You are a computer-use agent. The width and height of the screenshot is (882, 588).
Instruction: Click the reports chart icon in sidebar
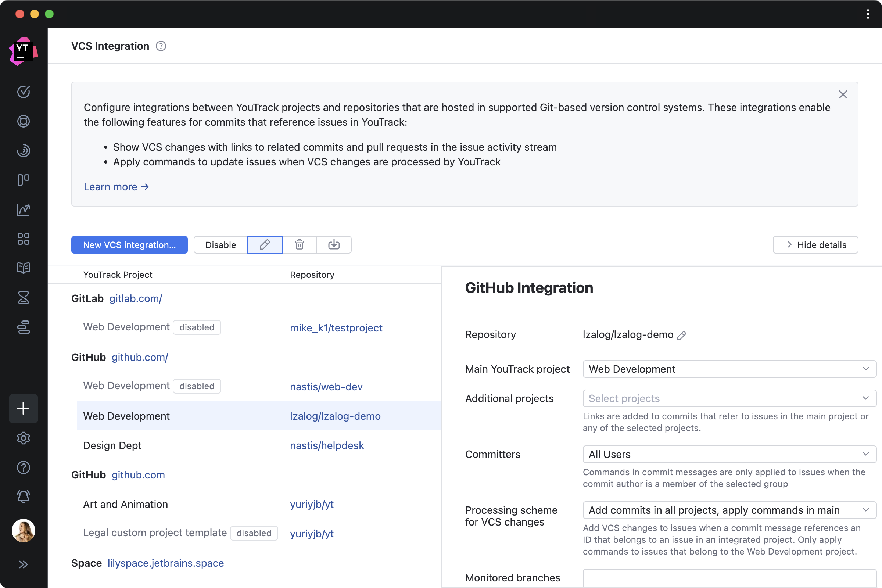click(24, 209)
